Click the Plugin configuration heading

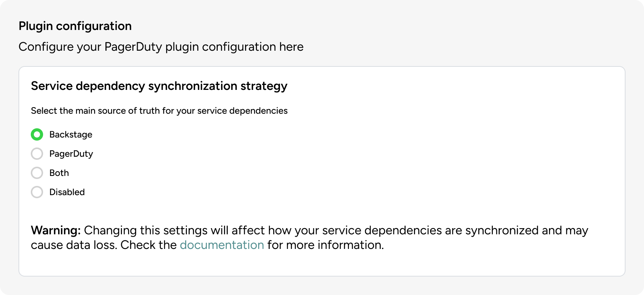pyautogui.click(x=75, y=26)
